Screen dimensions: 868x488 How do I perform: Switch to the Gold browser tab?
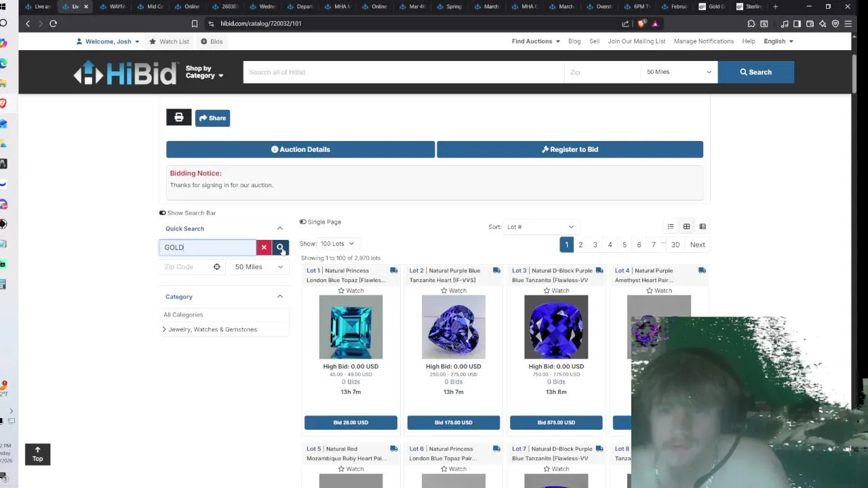tap(713, 7)
